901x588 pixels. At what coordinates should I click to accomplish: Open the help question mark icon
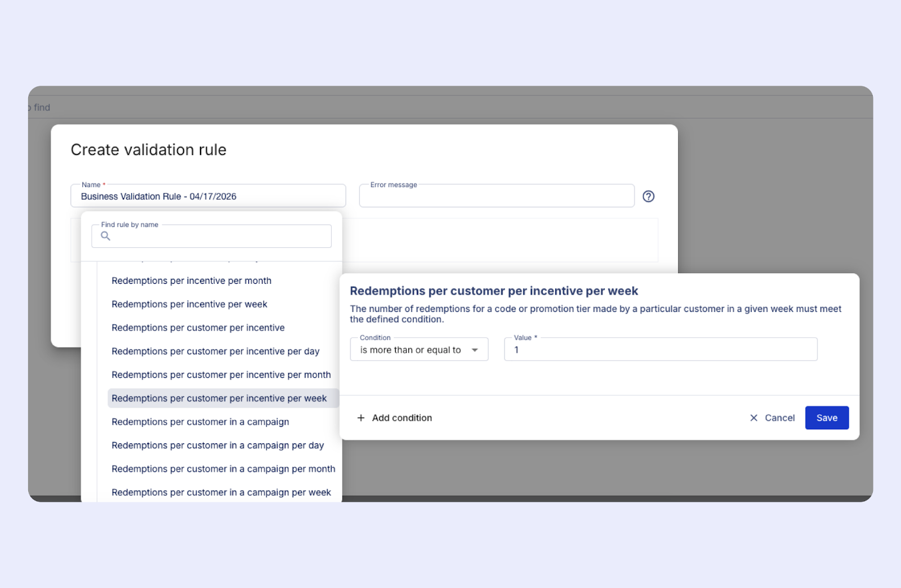click(x=648, y=196)
